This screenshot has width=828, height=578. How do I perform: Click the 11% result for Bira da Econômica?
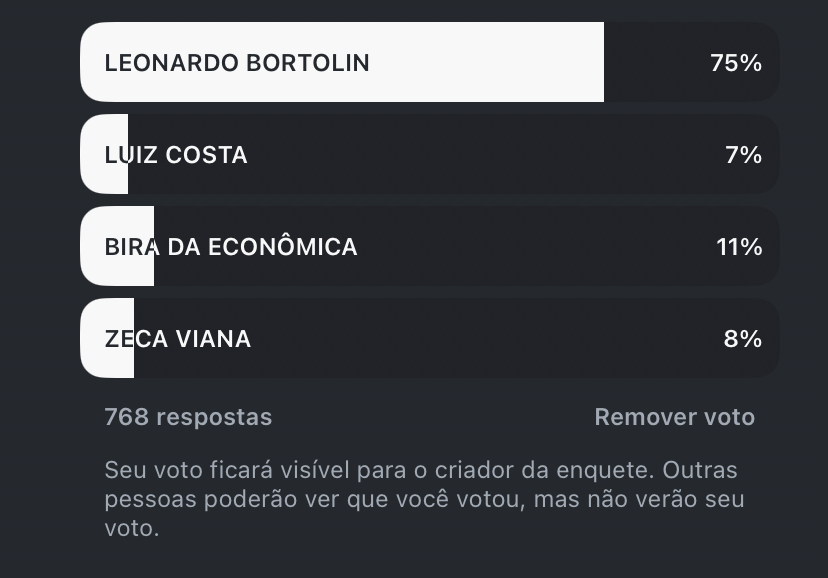tap(739, 246)
